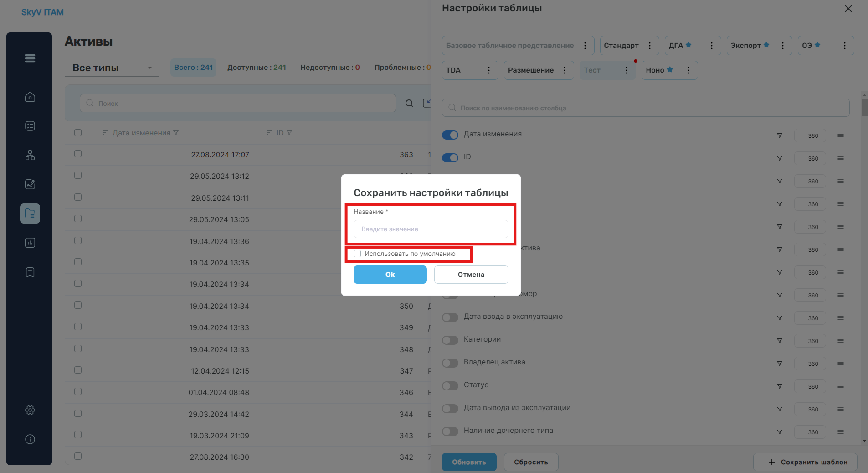Check the Использовать по умолчанию checkbox
Image resolution: width=868 pixels, height=473 pixels.
pyautogui.click(x=357, y=254)
